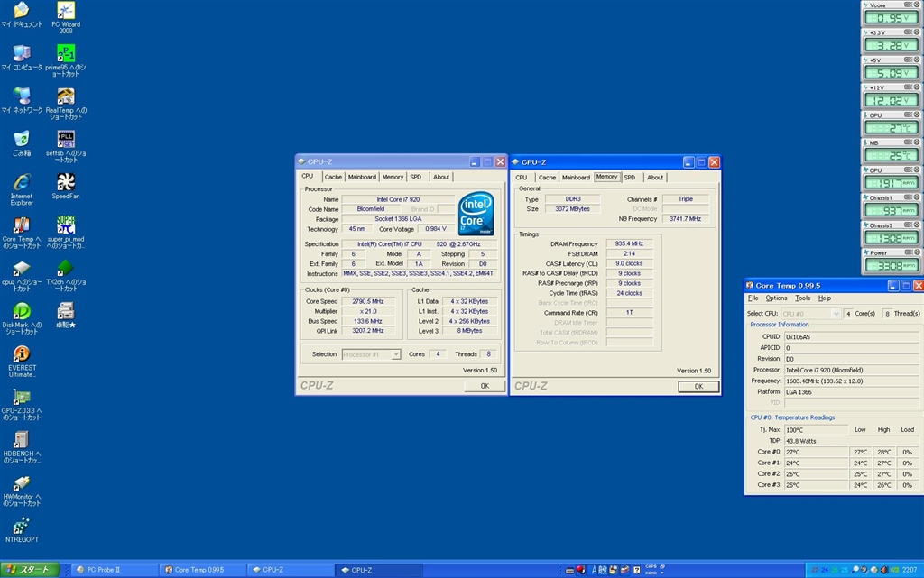Open the HWMonitor shortcut icon
Viewport: 924px width, 578px height.
point(22,482)
